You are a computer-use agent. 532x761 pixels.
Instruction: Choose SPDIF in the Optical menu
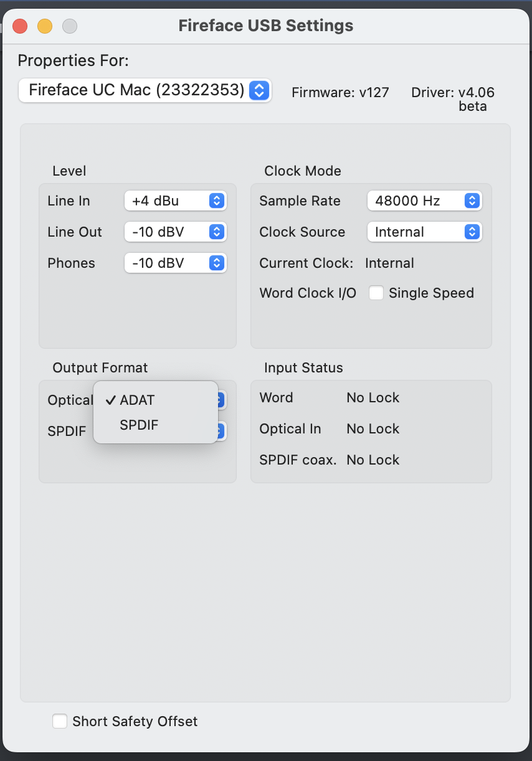pos(139,425)
